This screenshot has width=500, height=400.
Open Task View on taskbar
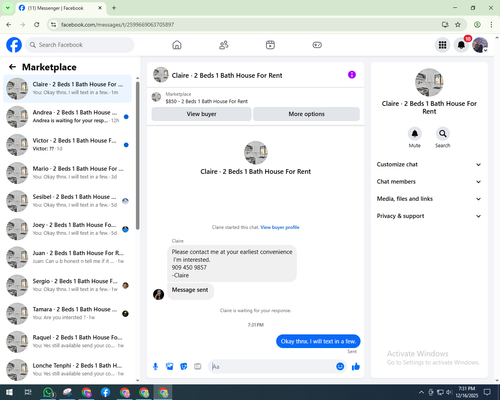click(28, 392)
